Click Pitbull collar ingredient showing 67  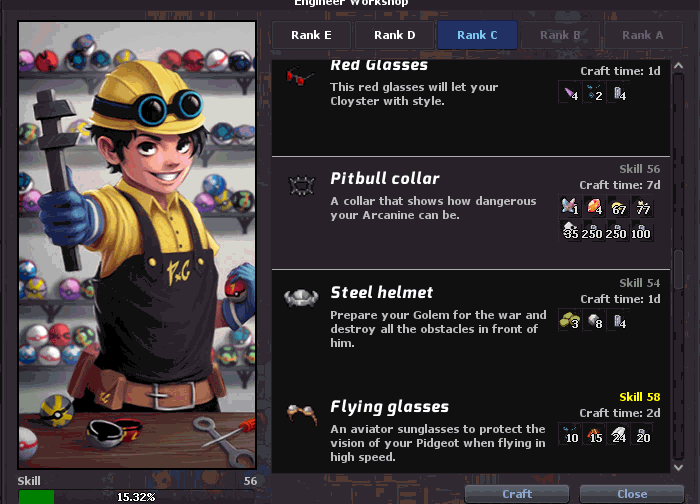pos(618,207)
